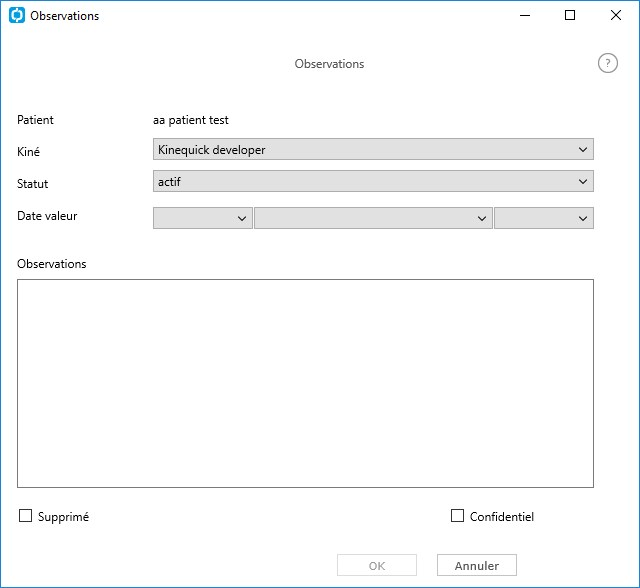Open the first Date valeur day dropdown
Screen dimensions: 640x588
tap(202, 218)
